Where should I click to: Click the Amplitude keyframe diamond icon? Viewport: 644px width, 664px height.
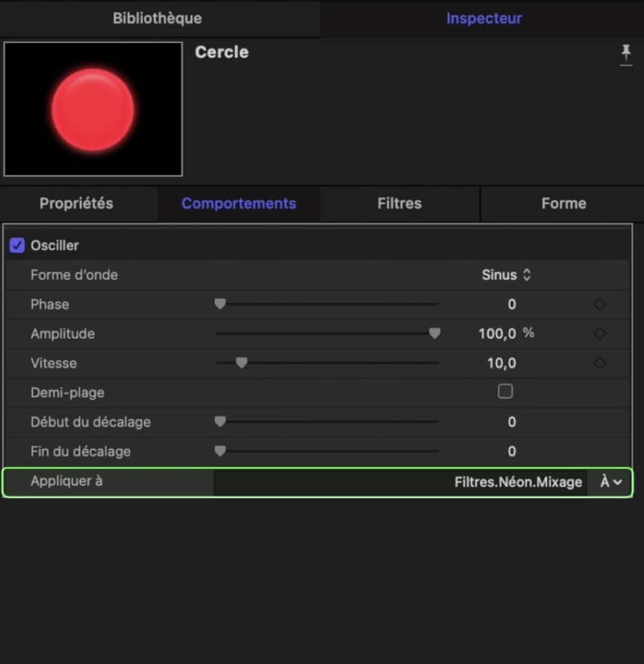pos(599,333)
